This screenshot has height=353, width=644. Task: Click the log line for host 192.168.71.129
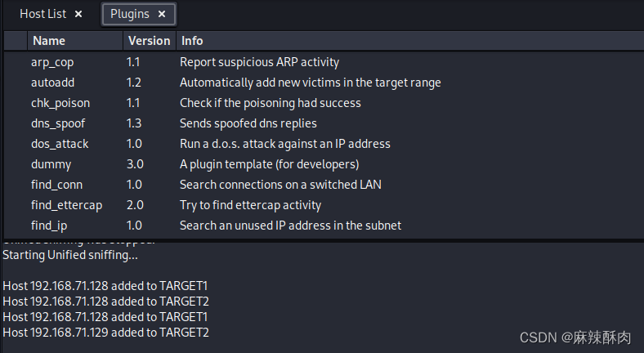coord(105,332)
